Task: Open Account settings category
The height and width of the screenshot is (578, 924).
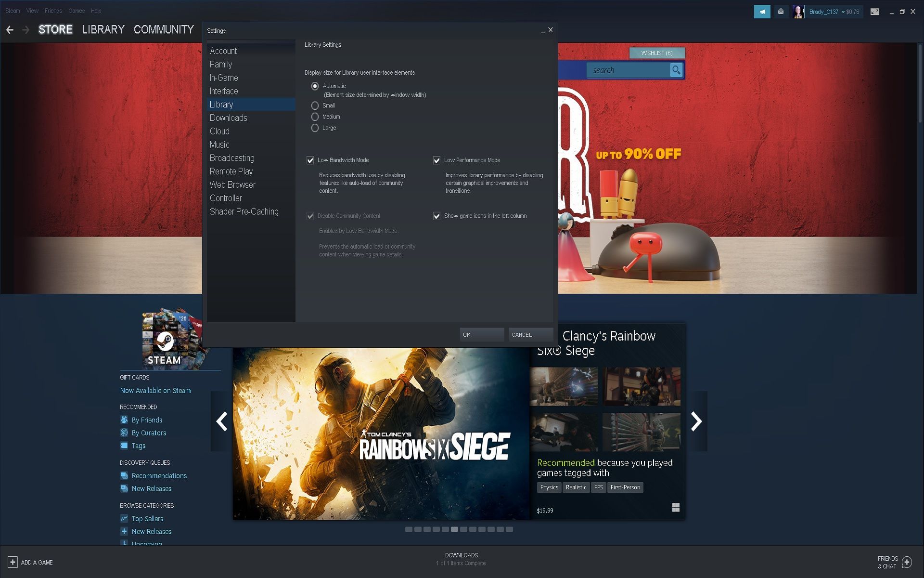Action: (x=251, y=51)
